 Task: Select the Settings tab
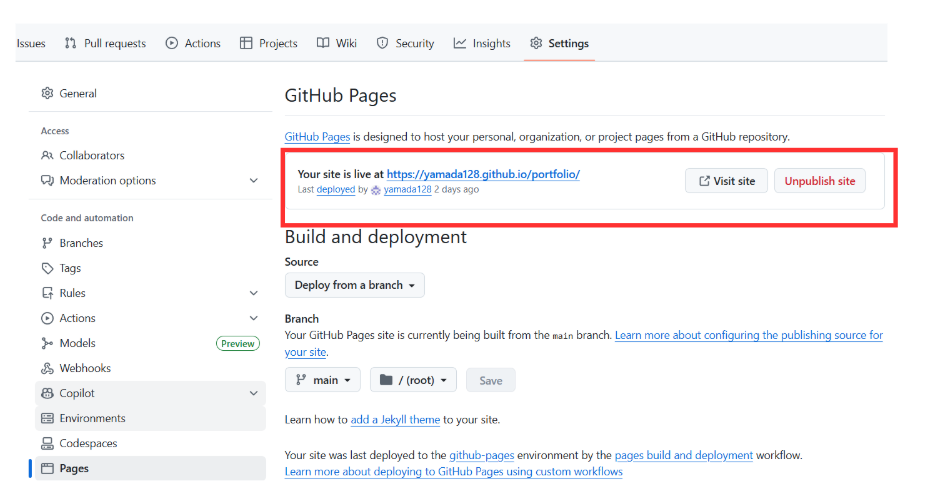coord(559,43)
